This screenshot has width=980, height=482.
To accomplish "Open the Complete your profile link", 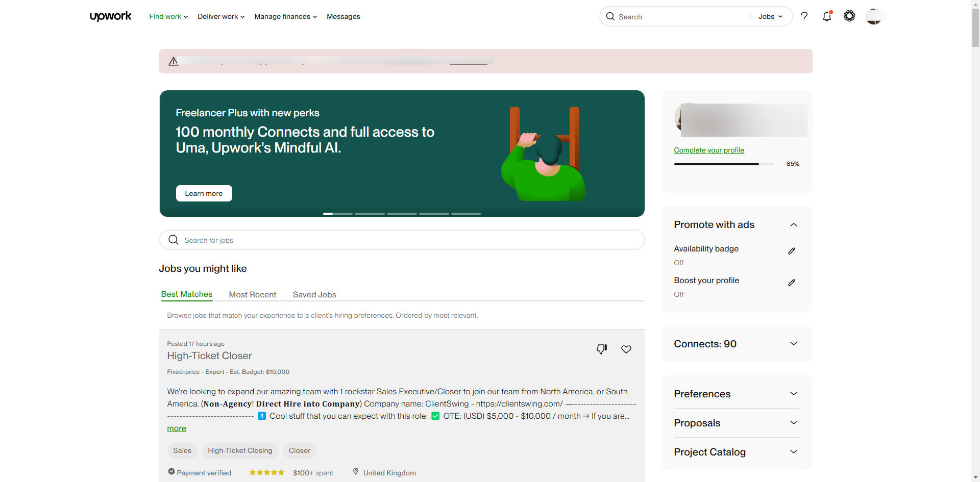I will (x=709, y=150).
